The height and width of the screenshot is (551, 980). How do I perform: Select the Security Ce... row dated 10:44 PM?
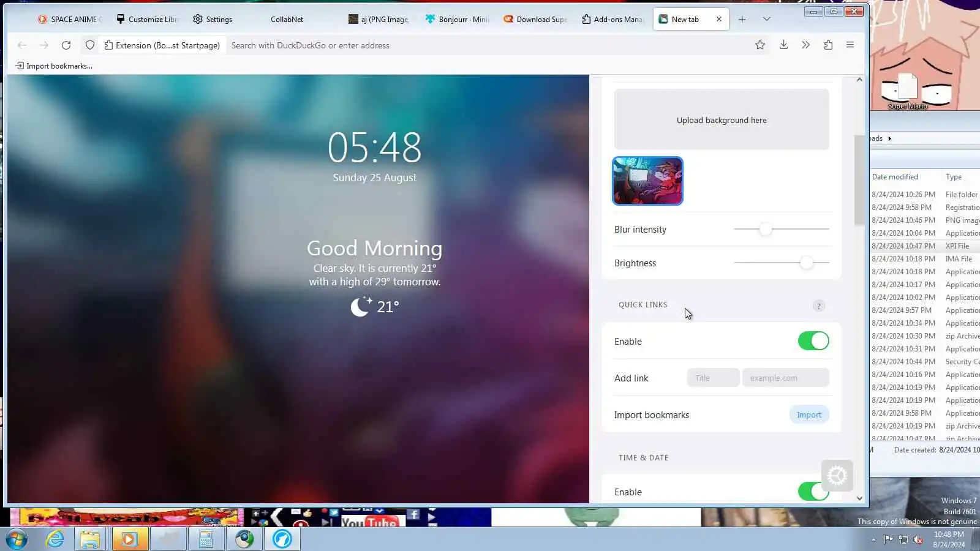pos(925,362)
